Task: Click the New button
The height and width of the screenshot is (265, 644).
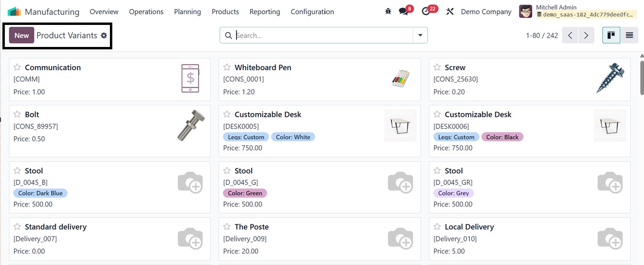Action: click(22, 35)
